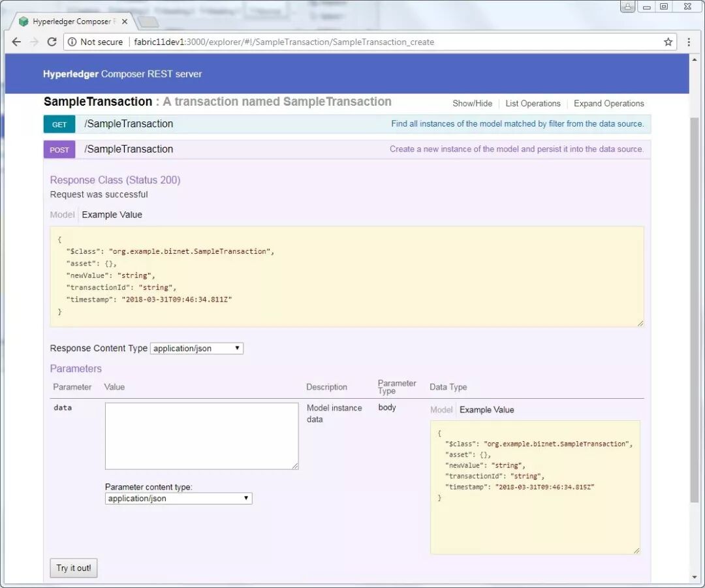The height and width of the screenshot is (588, 705).
Task: Click Show/Hide operations link
Action: click(x=472, y=103)
